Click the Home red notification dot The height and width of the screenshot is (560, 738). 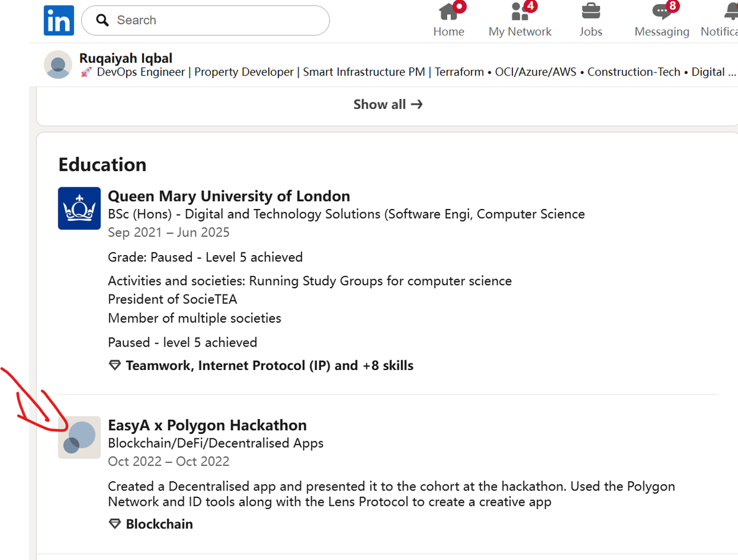tap(459, 7)
